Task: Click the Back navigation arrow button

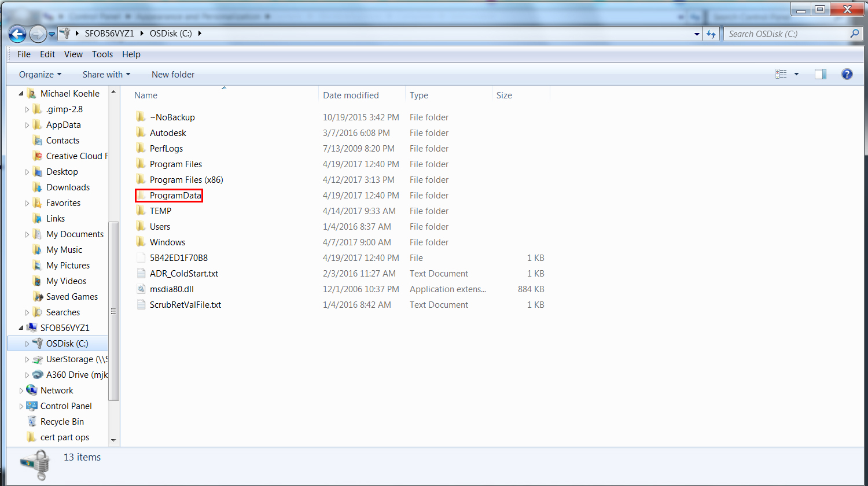Action: point(18,34)
